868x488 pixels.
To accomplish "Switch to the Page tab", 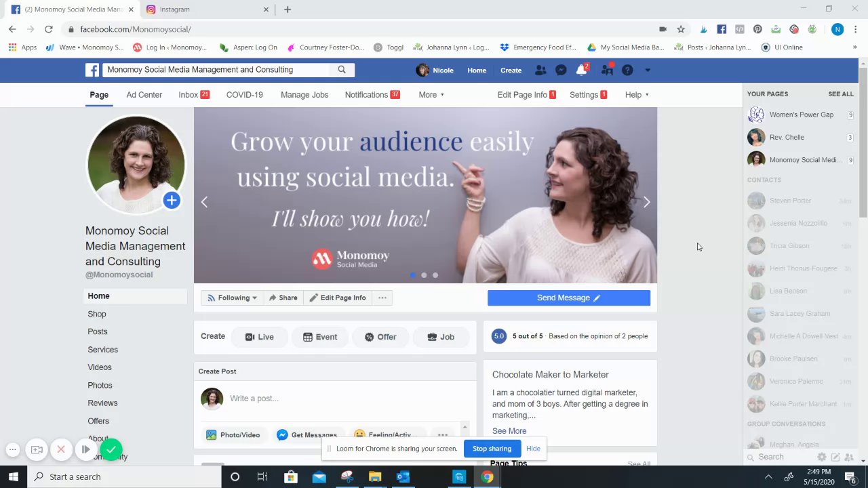I will coord(99,95).
